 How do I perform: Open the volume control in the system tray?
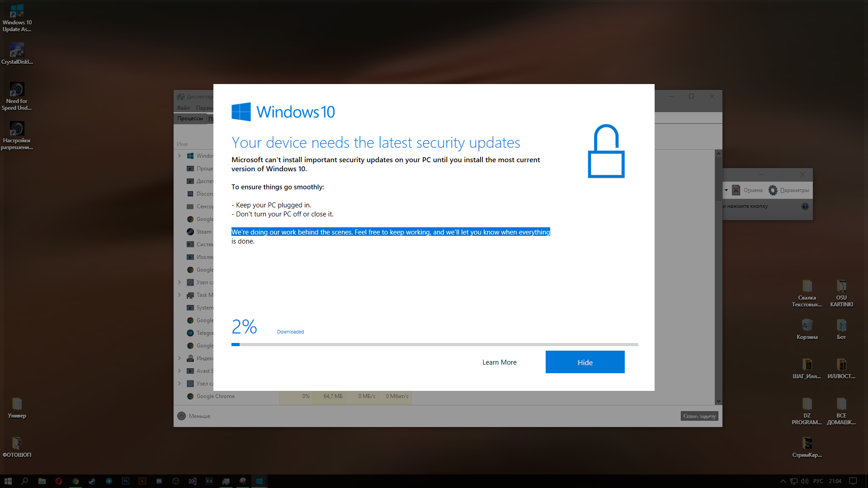[804, 481]
